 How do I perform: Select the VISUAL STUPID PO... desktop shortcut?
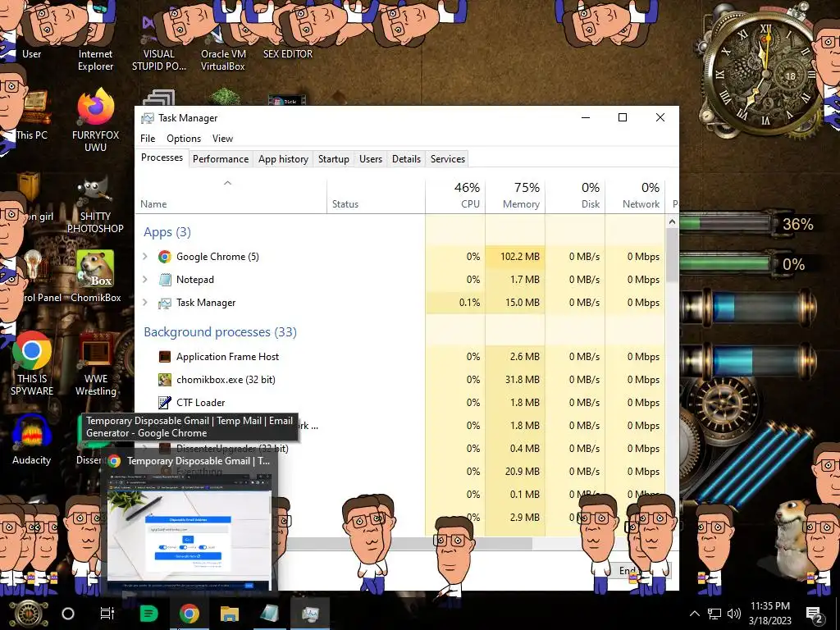coord(159,60)
